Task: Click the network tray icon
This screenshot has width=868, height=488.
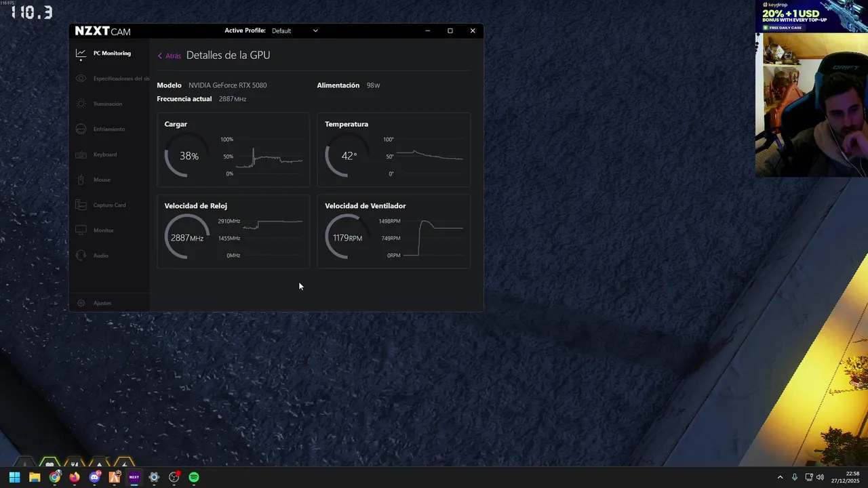Action: tap(809, 477)
